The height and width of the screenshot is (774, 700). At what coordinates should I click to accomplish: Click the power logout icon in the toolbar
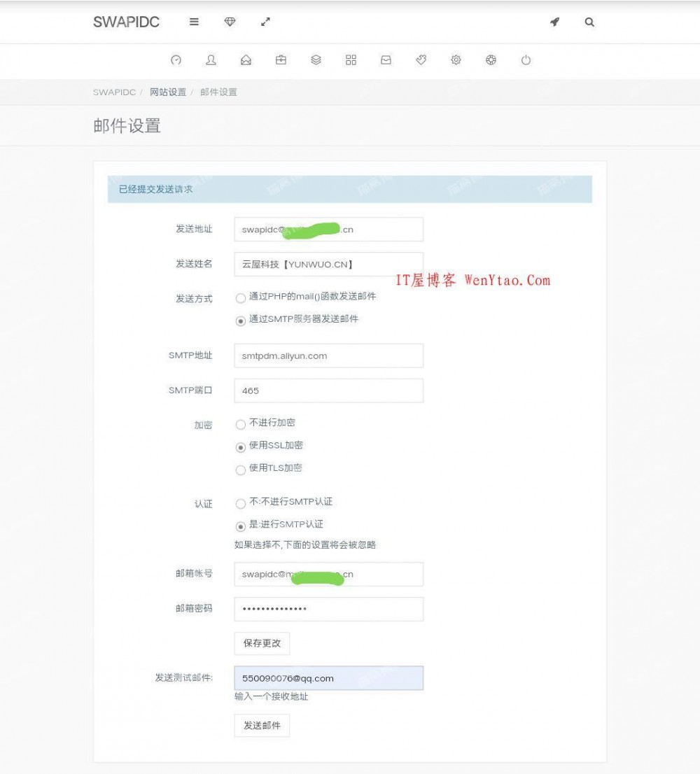click(526, 60)
